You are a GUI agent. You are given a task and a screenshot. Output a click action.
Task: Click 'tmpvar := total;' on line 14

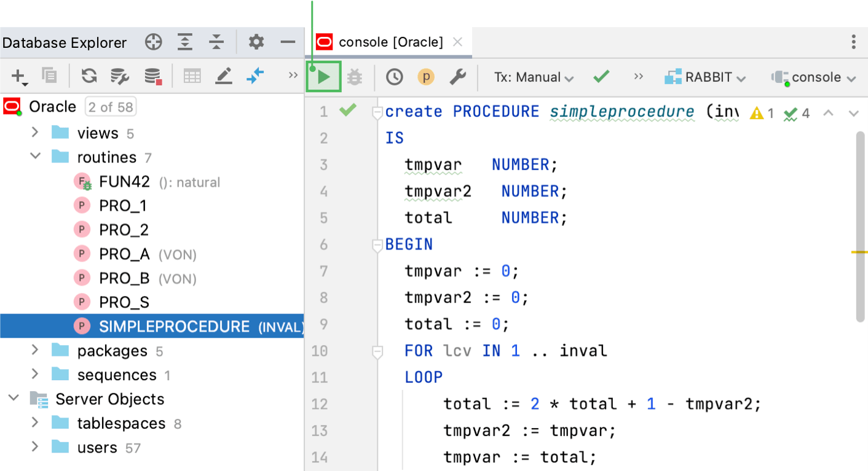520,457
